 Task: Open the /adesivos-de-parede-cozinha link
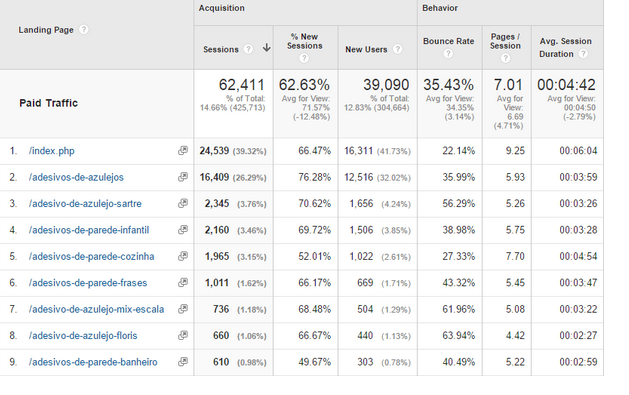91,257
